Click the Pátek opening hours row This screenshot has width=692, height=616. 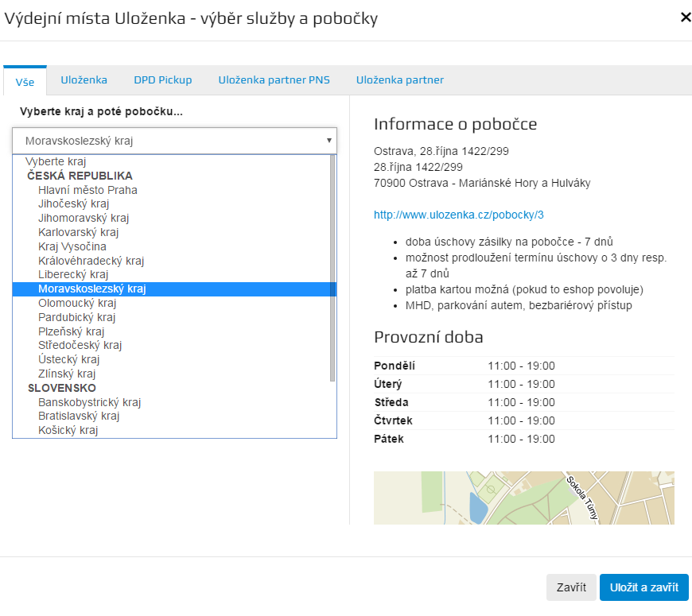tap(524, 440)
